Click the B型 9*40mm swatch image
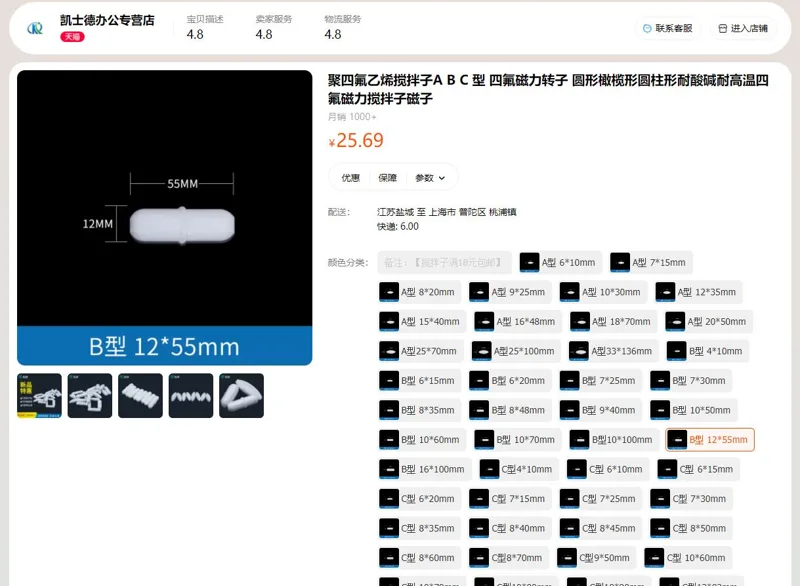The width and height of the screenshot is (800, 586). tap(569, 410)
